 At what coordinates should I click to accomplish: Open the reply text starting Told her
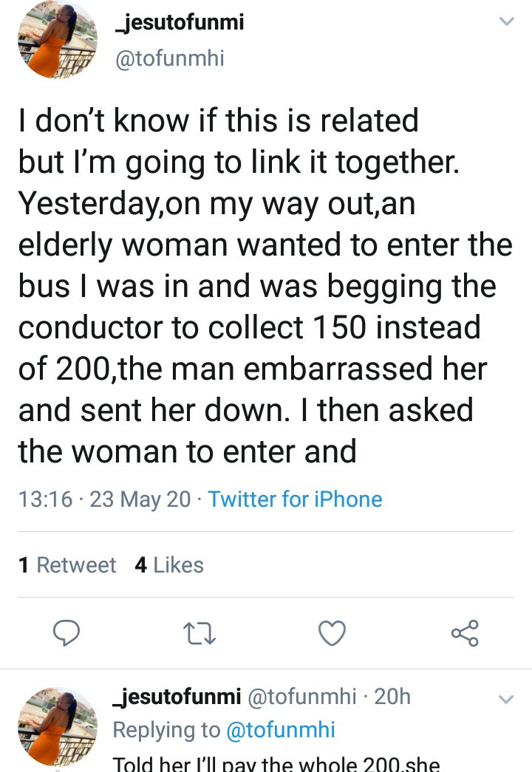pyautogui.click(x=276, y=762)
